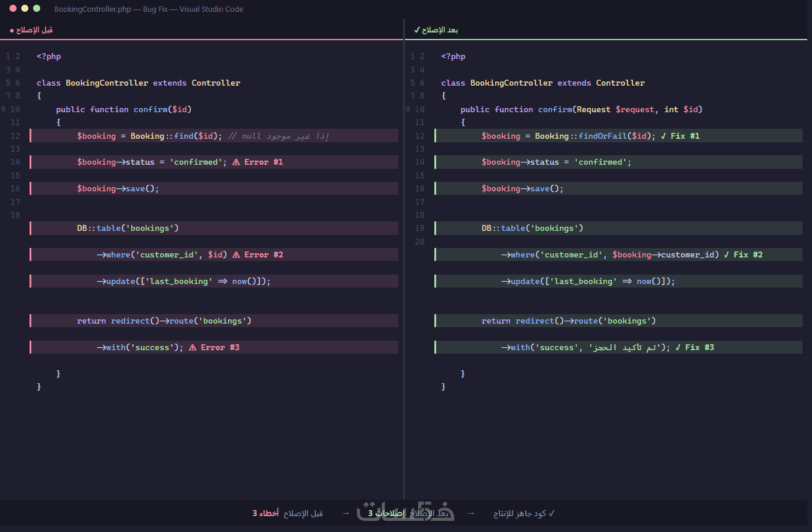Click the checkmark beside Fix #2
Viewport: 812px width, 532px height.
pyautogui.click(x=726, y=255)
